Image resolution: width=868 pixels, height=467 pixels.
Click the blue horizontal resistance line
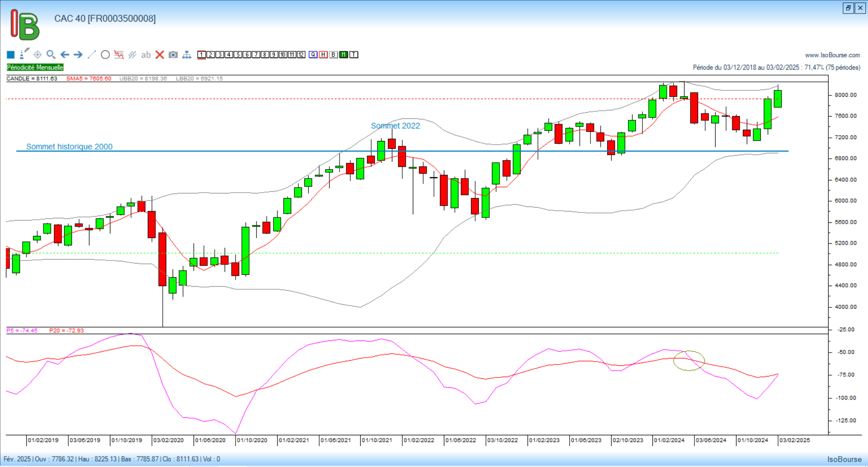coord(402,151)
